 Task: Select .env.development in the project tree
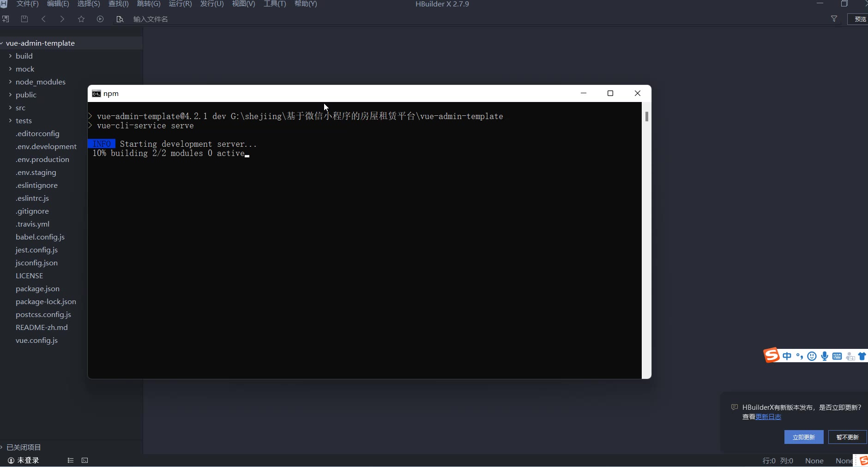tap(46, 147)
